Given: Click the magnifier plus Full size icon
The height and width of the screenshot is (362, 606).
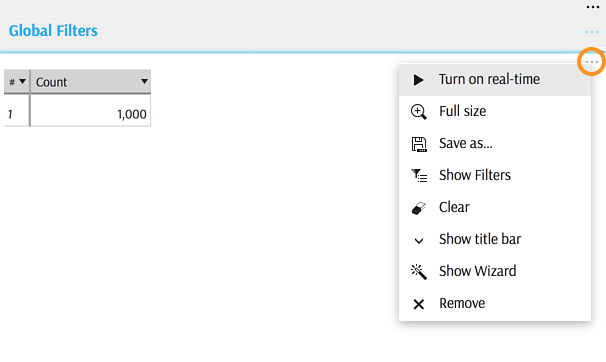Looking at the screenshot, I should [419, 112].
